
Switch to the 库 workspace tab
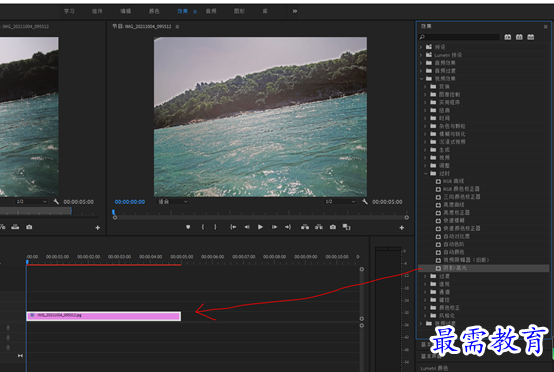pos(265,11)
